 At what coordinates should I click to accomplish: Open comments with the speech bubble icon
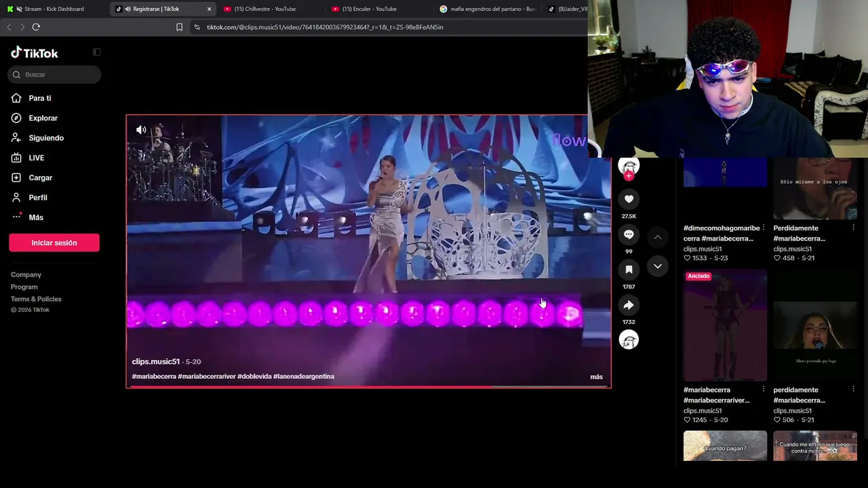point(629,235)
